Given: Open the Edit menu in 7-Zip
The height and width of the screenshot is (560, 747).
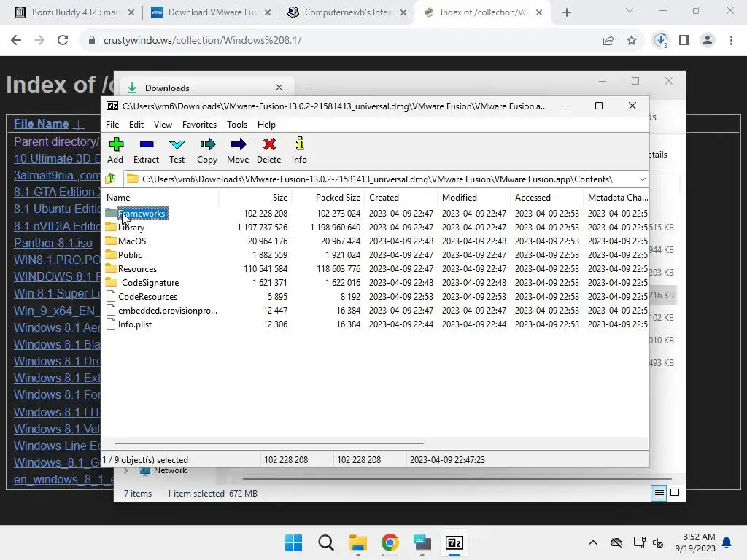Looking at the screenshot, I should 136,124.
